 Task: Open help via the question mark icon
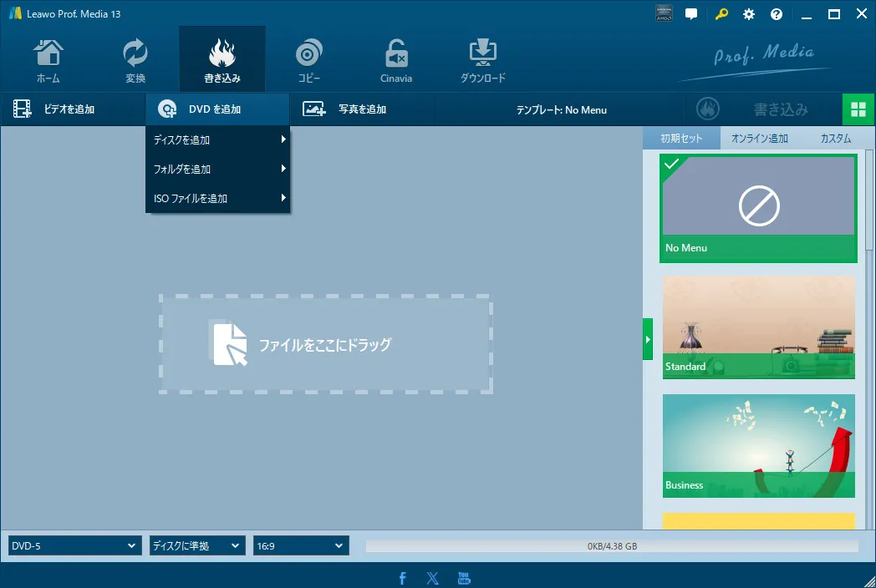tap(777, 14)
